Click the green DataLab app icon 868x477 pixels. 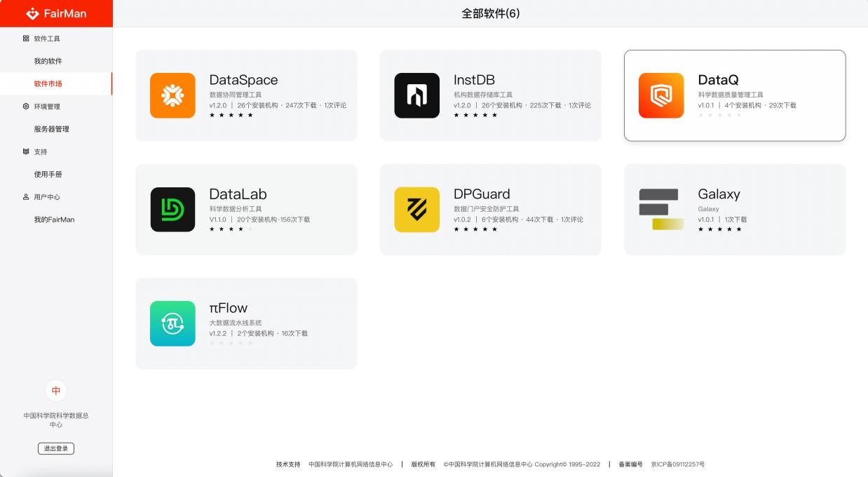(x=172, y=209)
